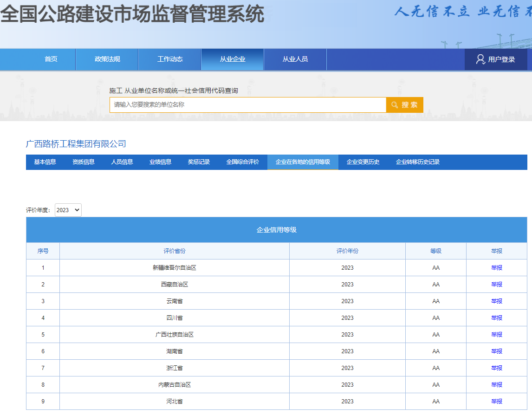
Task: View 企业变更历史 records
Action: pyautogui.click(x=363, y=162)
